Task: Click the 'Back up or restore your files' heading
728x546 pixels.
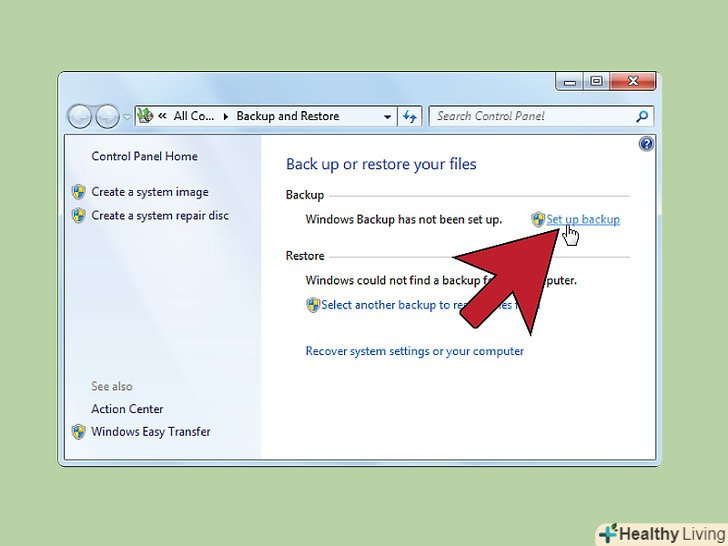Action: [x=381, y=164]
